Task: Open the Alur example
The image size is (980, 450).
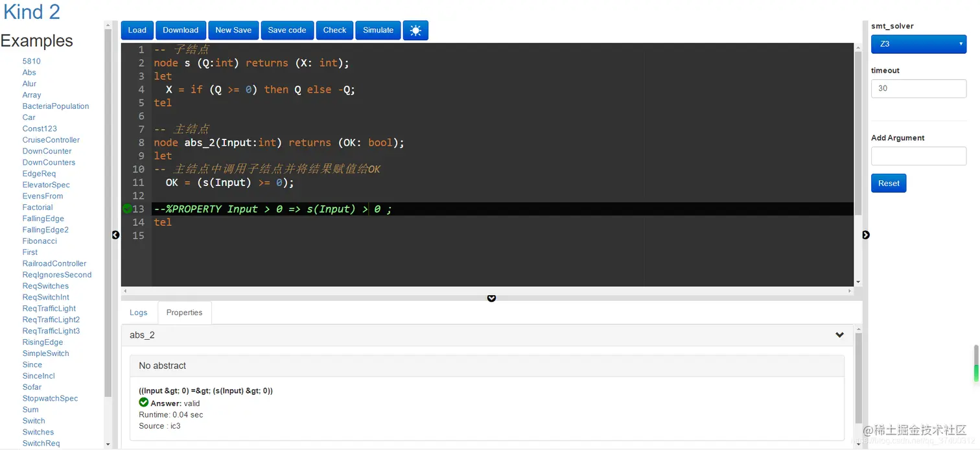Action: point(29,84)
